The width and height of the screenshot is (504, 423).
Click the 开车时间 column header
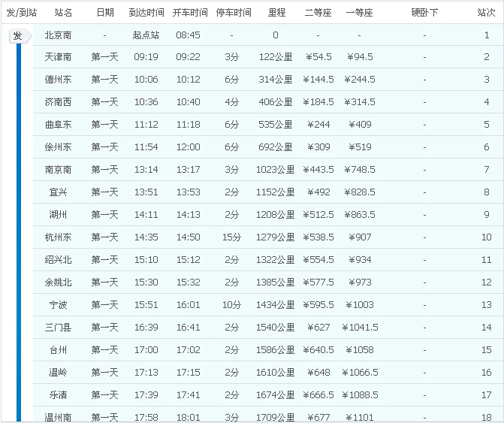click(190, 13)
